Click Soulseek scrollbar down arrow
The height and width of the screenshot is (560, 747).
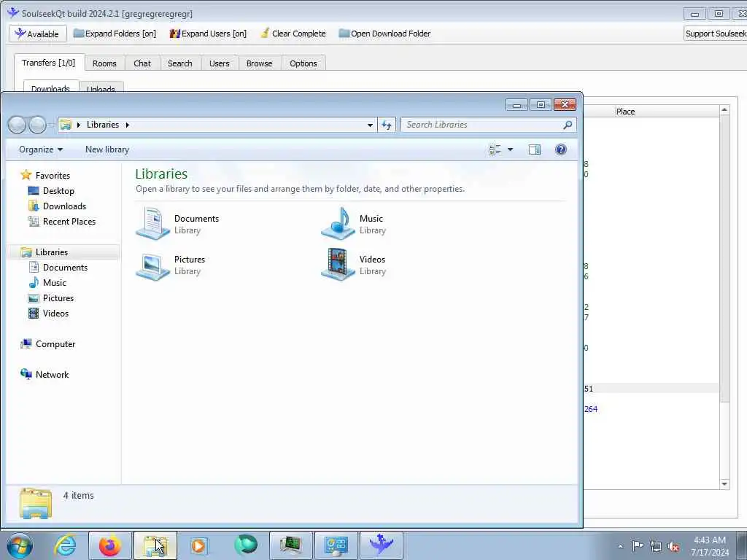724,484
